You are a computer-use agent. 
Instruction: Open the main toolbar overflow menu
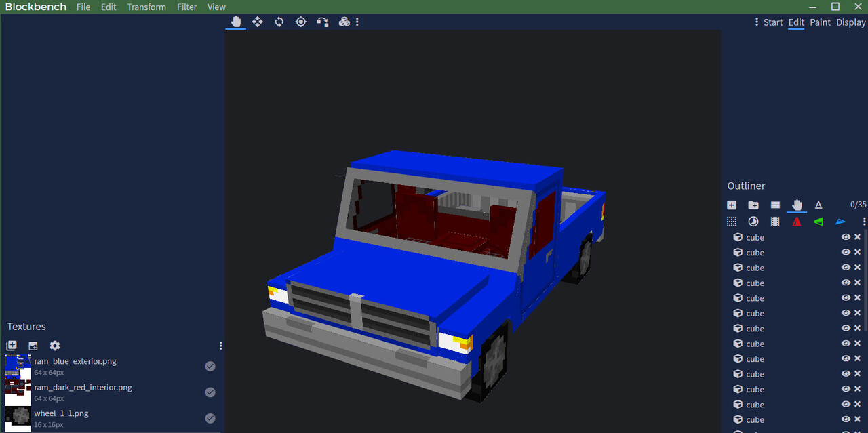[x=357, y=22]
